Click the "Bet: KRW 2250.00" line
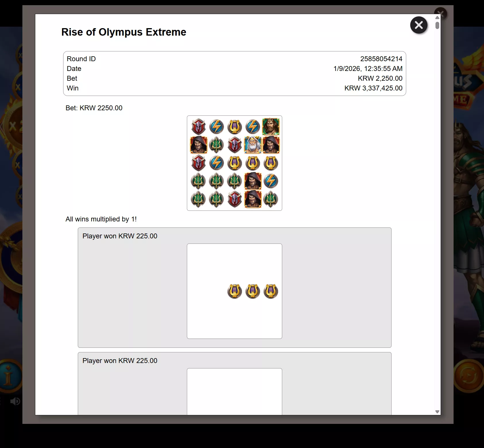This screenshot has height=448, width=484. point(94,108)
